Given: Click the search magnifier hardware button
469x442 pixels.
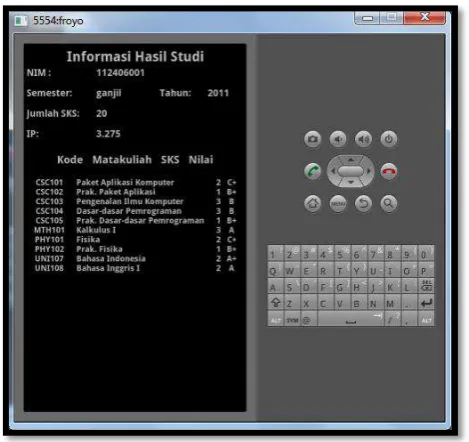Looking at the screenshot, I should pos(389,203).
